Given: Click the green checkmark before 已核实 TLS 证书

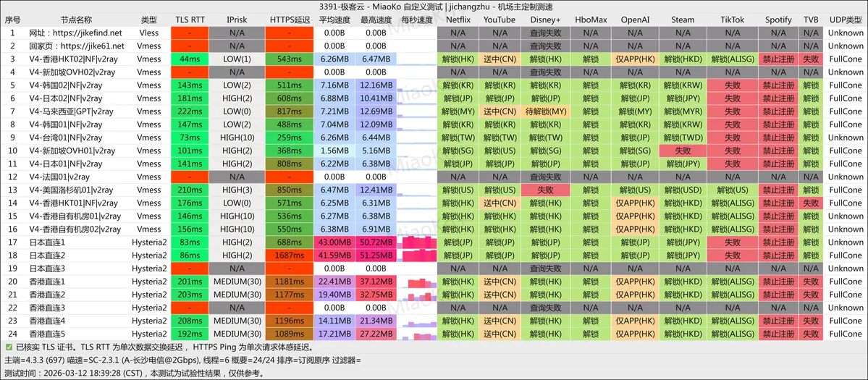Looking at the screenshot, I should point(9,347).
